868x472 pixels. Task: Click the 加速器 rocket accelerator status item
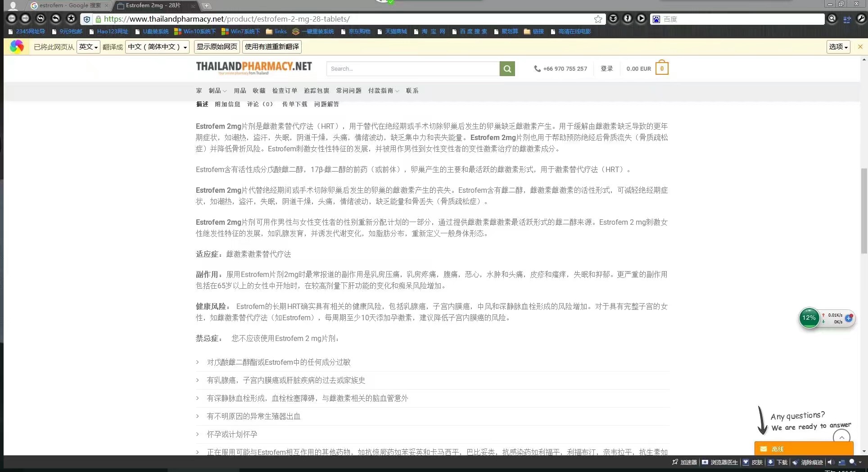(x=684, y=462)
